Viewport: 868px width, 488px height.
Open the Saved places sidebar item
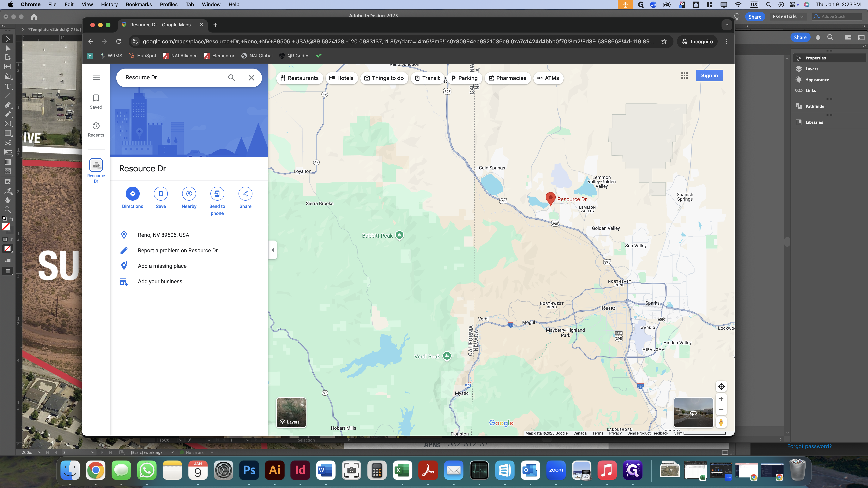coord(96,102)
